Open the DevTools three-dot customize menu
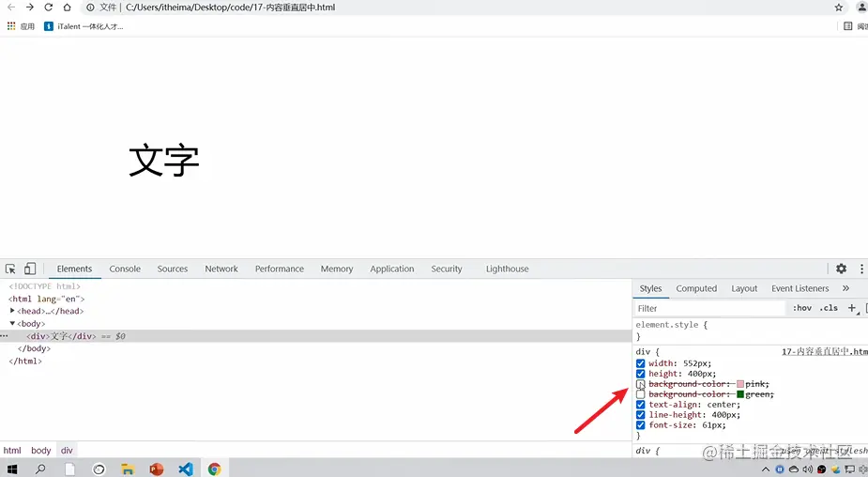This screenshot has width=868, height=477. pyautogui.click(x=861, y=269)
